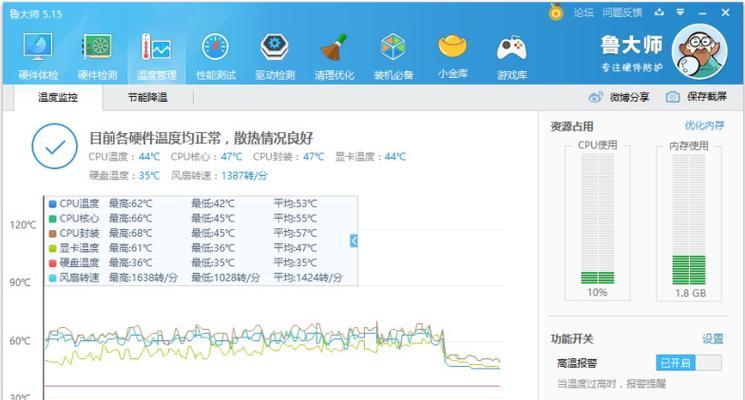The width and height of the screenshot is (745, 400).
Task: Click 硬盘温度 35℃ reading
Action: tap(124, 176)
